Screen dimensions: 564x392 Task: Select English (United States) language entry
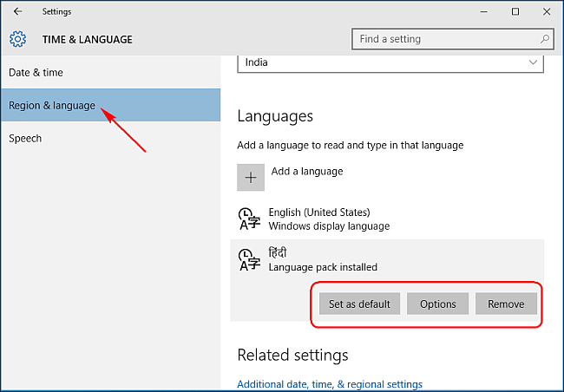point(328,219)
